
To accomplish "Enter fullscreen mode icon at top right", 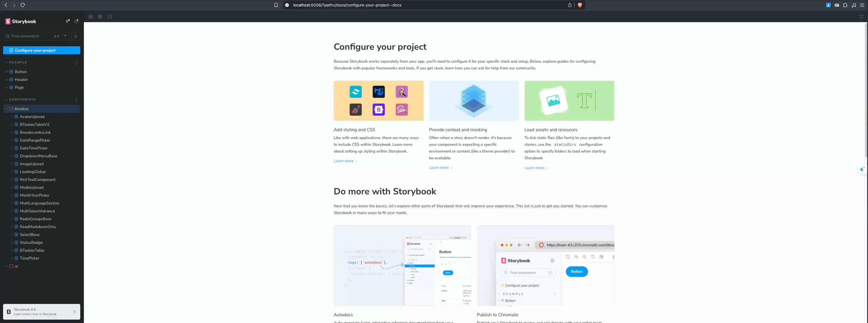I will [861, 17].
